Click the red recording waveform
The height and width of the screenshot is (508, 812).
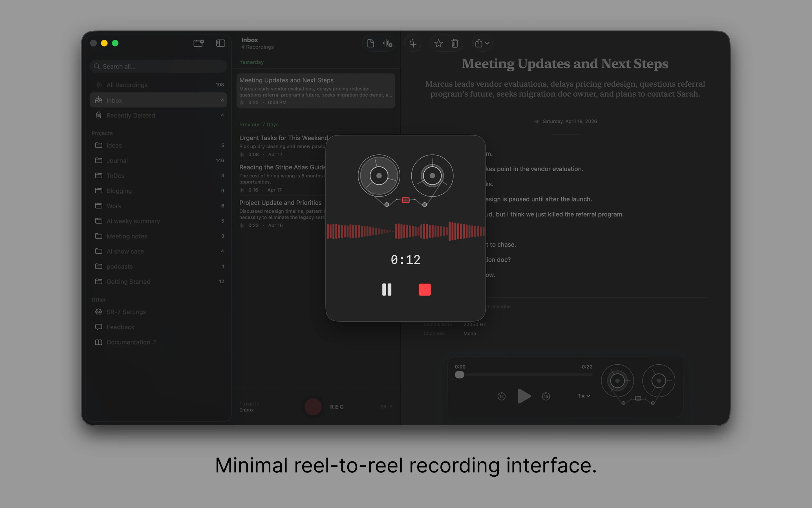click(406, 231)
